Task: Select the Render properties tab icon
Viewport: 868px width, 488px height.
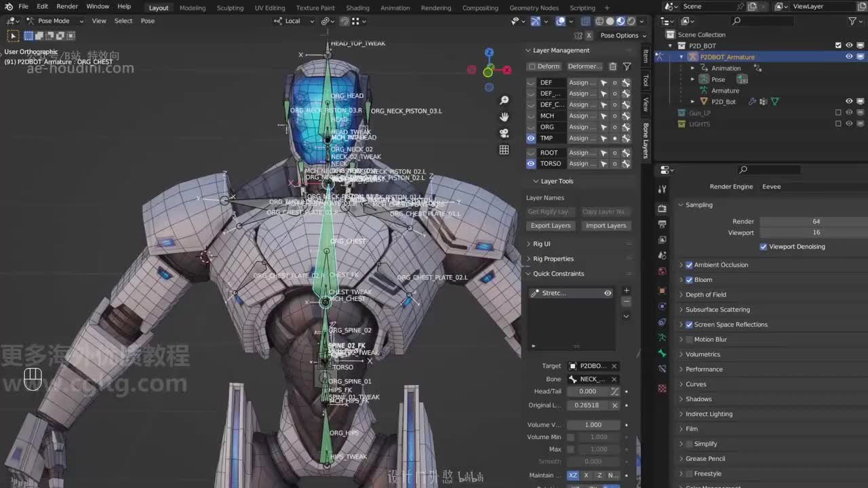Action: point(663,208)
